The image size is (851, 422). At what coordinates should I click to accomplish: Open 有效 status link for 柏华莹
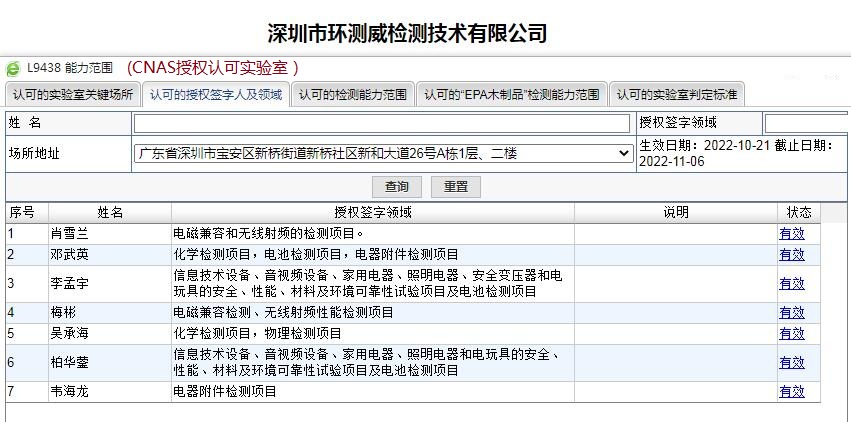click(x=792, y=362)
